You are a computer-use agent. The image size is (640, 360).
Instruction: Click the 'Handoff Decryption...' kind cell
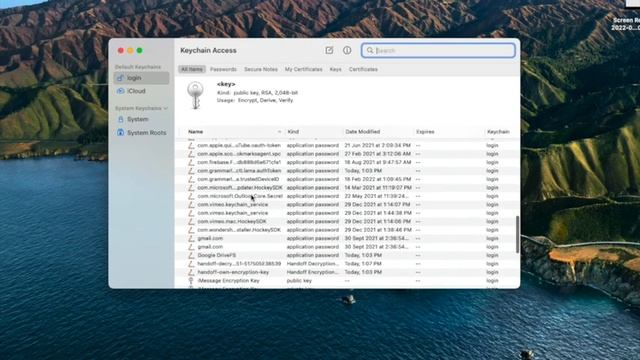tap(313, 264)
